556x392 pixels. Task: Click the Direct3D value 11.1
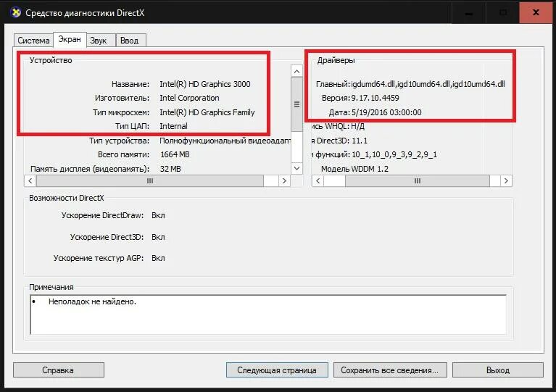pos(360,141)
